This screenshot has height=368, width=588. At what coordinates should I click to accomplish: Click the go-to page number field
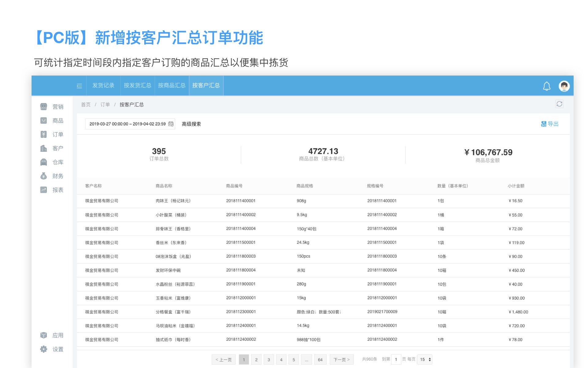click(x=396, y=359)
